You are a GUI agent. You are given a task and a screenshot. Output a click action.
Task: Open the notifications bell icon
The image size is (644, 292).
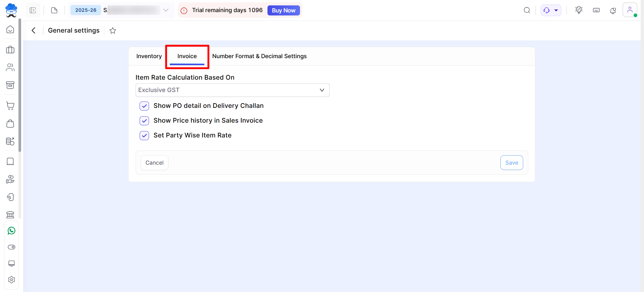click(x=613, y=11)
